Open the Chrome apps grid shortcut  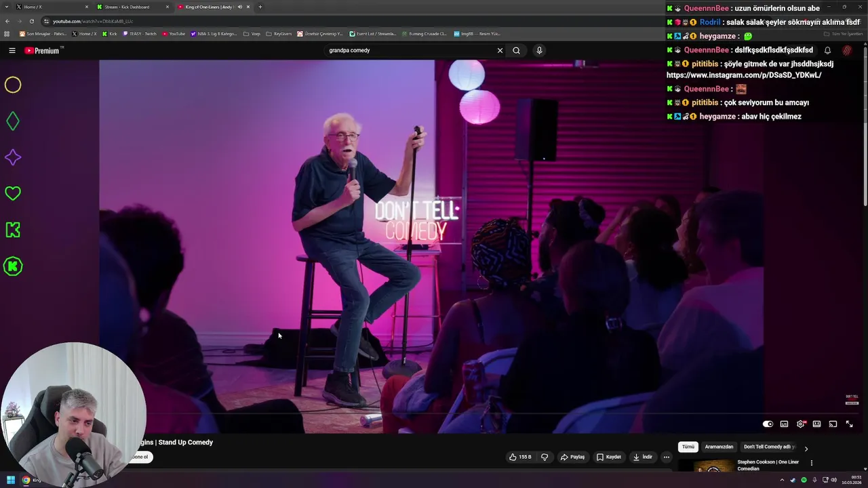point(7,33)
